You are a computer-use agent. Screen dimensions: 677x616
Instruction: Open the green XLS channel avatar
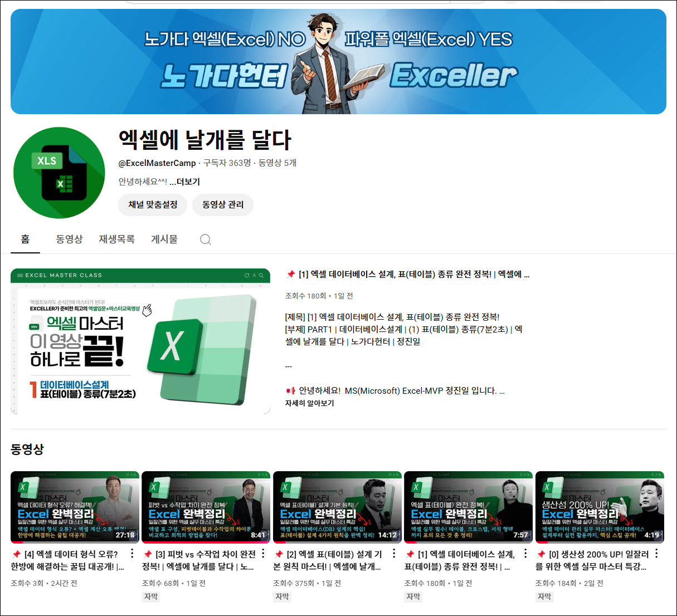click(x=59, y=173)
